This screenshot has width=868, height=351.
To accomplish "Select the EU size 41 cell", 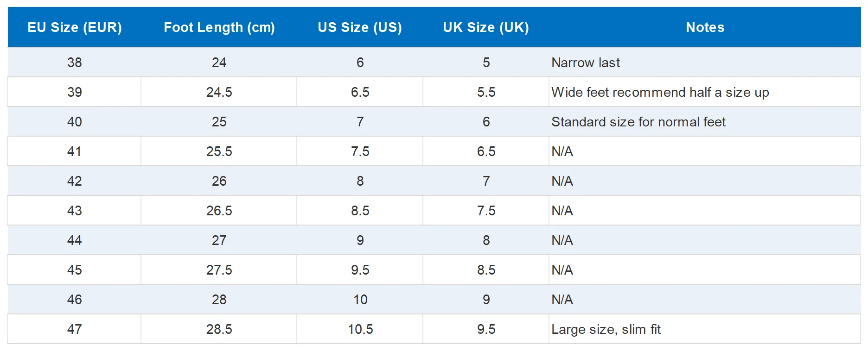I will click(74, 151).
